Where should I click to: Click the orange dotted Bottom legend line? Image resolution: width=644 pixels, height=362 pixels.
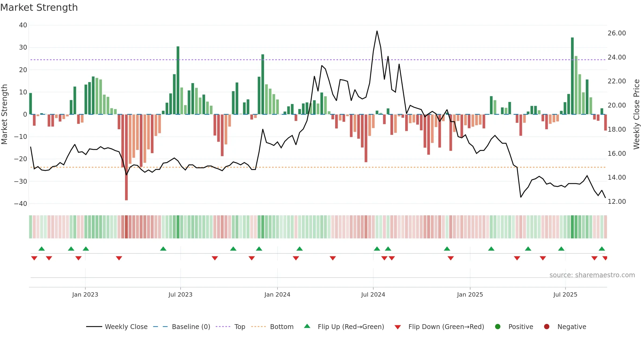pos(258,327)
